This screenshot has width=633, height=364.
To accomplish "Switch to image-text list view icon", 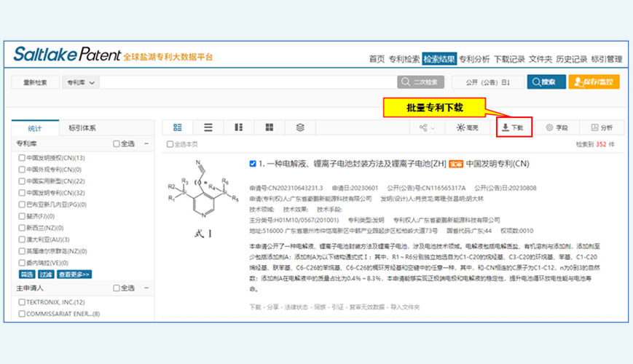I will [178, 127].
